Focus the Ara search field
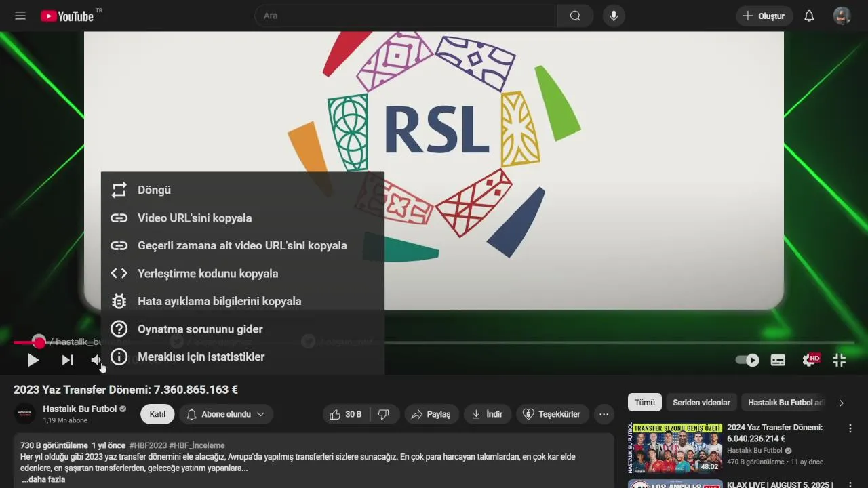Viewport: 868px width, 488px height. click(407, 16)
